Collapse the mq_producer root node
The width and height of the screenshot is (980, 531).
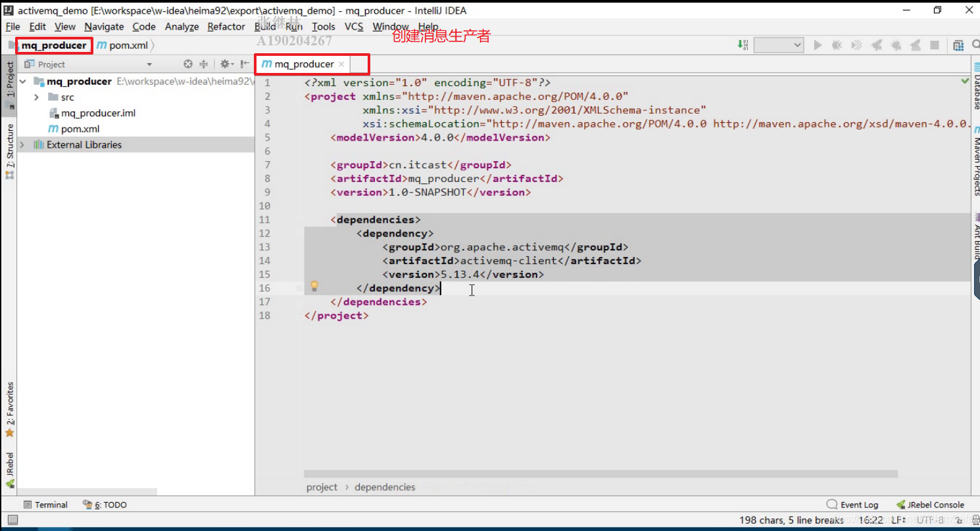click(24, 81)
